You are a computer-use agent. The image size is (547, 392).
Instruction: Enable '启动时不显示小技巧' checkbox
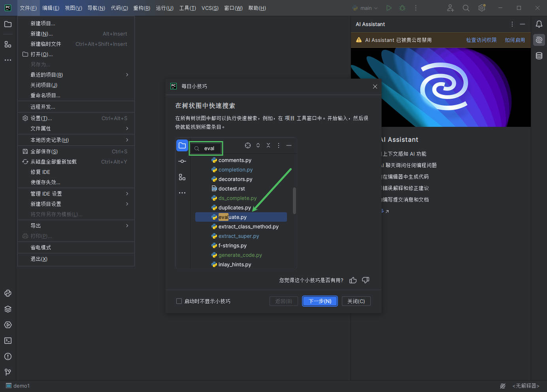[x=179, y=301]
